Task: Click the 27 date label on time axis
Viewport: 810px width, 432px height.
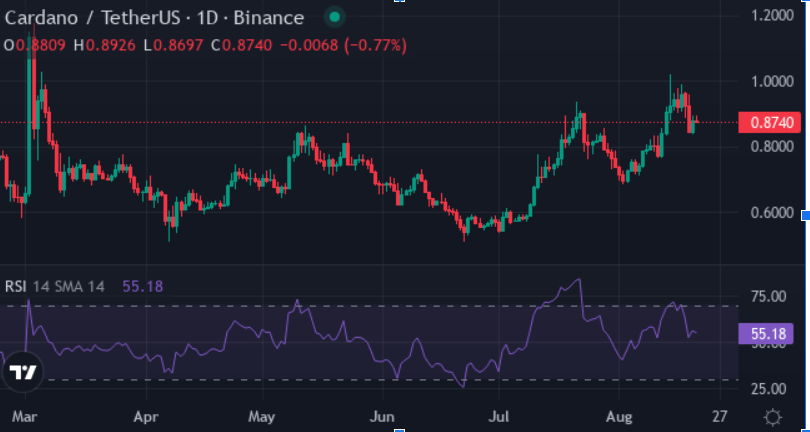Action: coord(720,416)
